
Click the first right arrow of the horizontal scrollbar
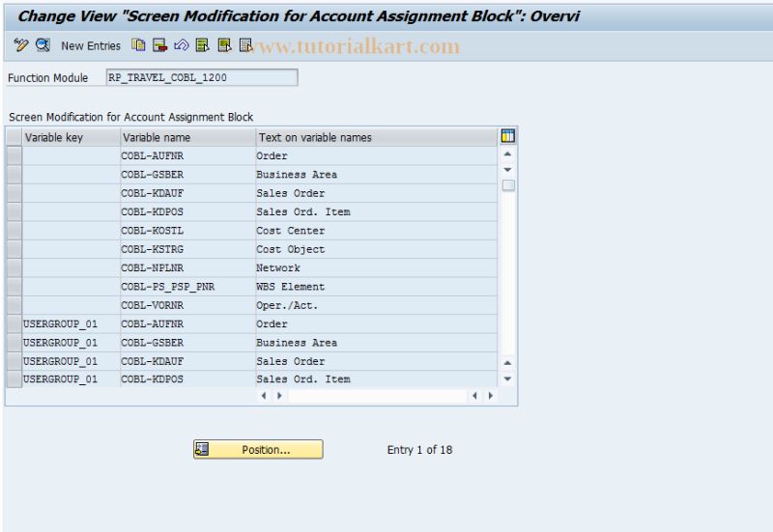click(x=279, y=396)
